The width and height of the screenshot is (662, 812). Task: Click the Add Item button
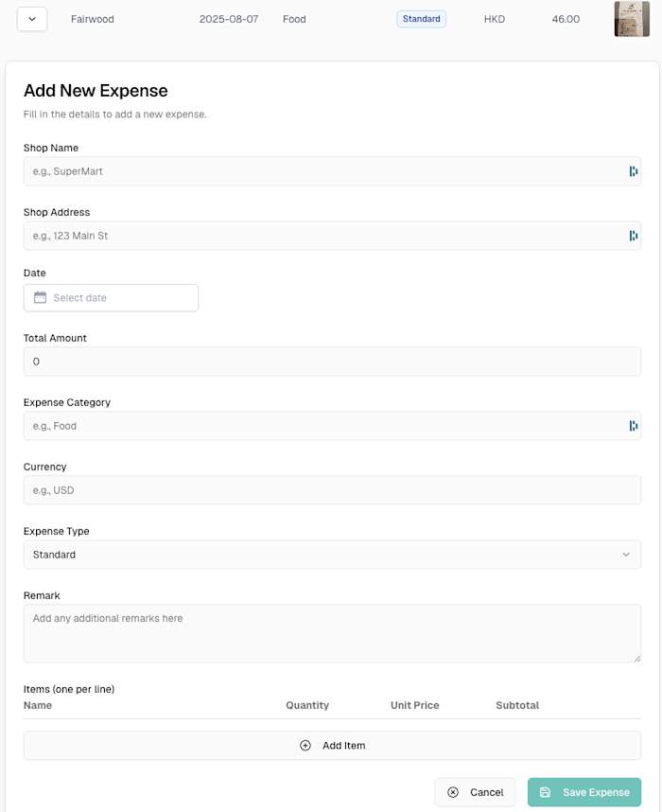pyautogui.click(x=332, y=745)
